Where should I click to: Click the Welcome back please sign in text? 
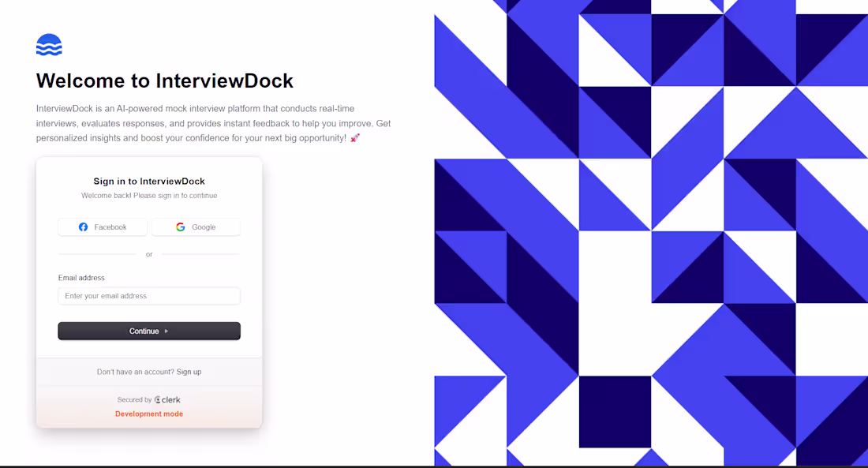(x=149, y=196)
